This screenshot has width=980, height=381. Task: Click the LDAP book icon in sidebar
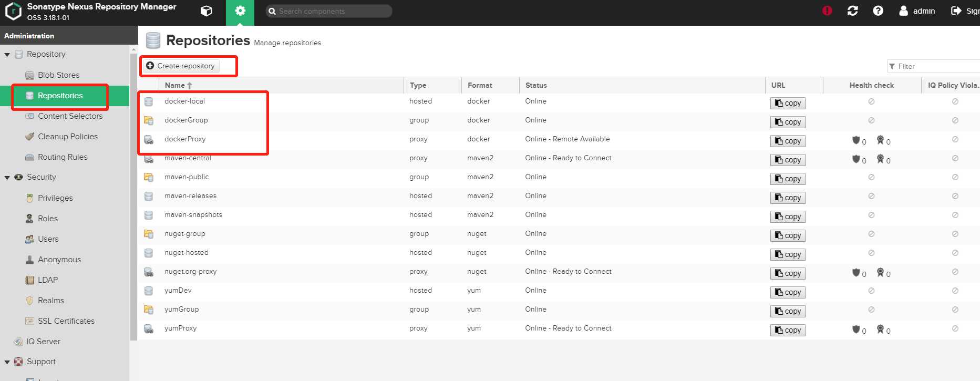(x=30, y=280)
